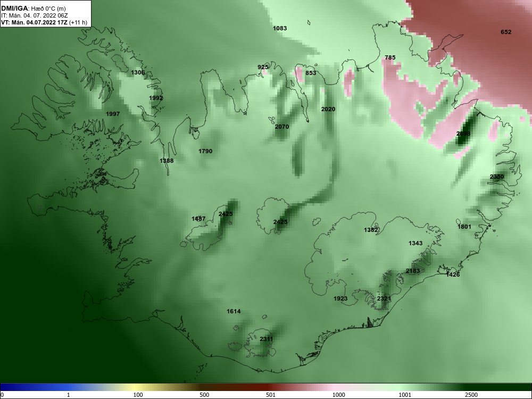Click the 1083 value on the map
This screenshot has width=532, height=399.
coord(280,29)
